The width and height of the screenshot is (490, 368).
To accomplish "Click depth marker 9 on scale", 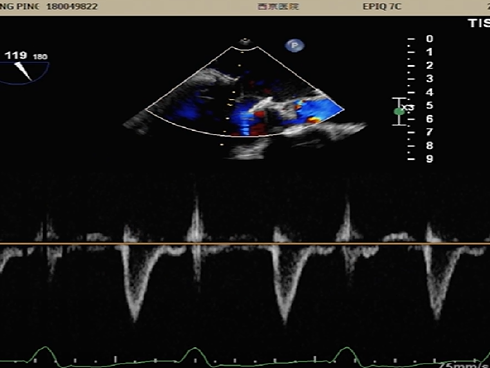I will pyautogui.click(x=429, y=159).
